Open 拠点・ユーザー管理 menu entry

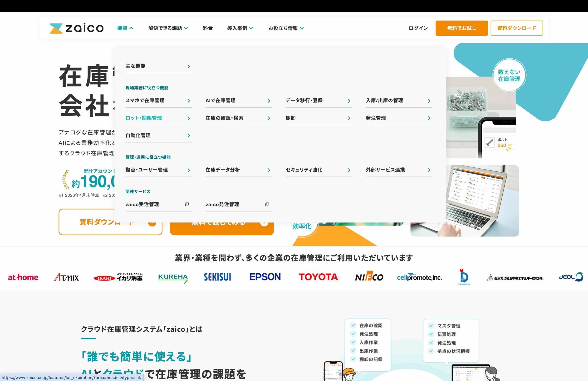click(x=158, y=170)
